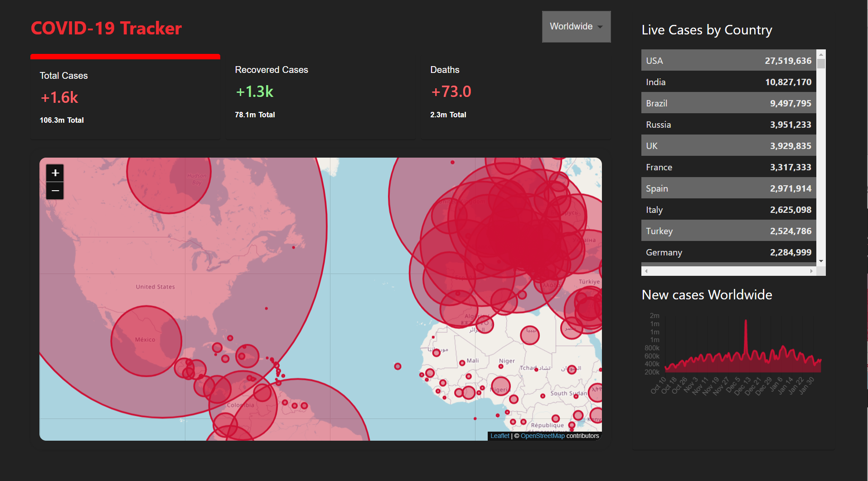The image size is (868, 481).
Task: Click the Russia row in country table
Action: click(728, 124)
